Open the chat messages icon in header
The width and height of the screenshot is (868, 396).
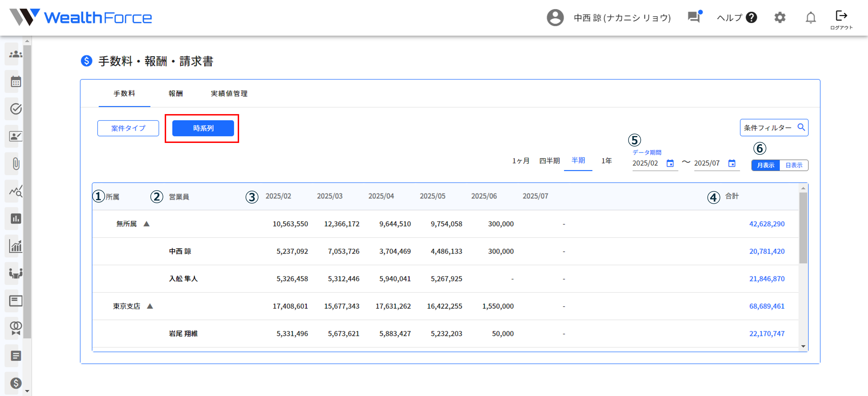click(694, 17)
